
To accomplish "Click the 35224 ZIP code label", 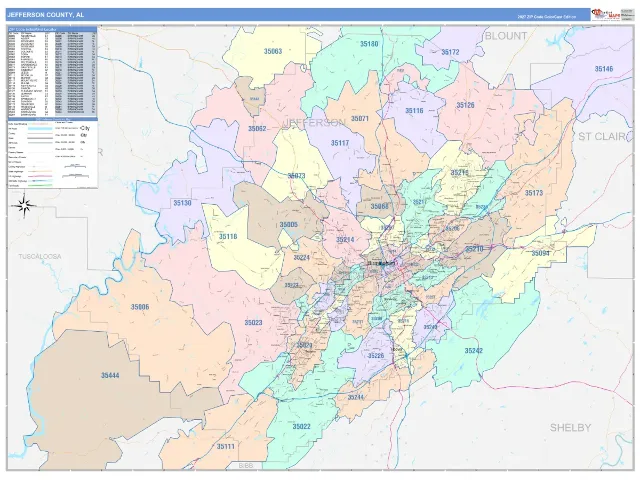I will pos(301,258).
